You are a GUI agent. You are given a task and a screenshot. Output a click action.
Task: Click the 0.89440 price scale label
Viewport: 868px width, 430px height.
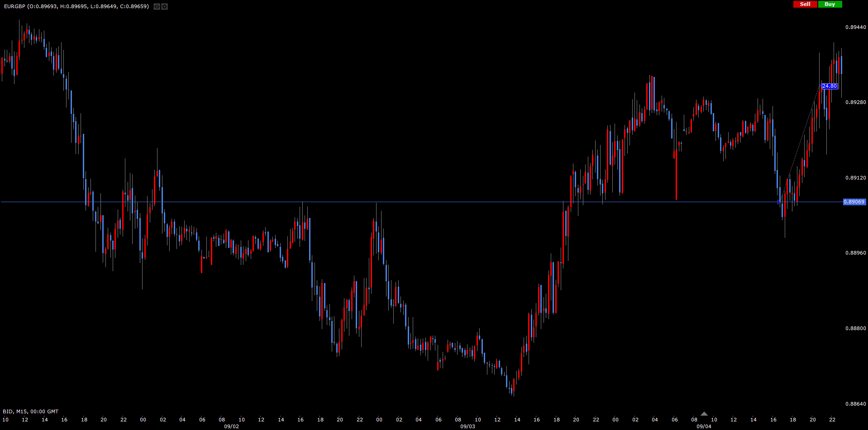[x=855, y=27]
